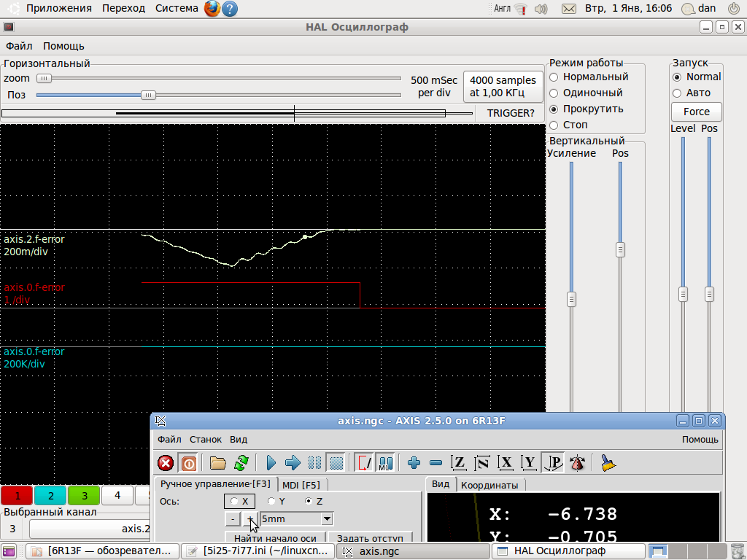Screen dimensions: 747x560
Task: Choose 'Стоп' run mode option
Action: click(554, 125)
